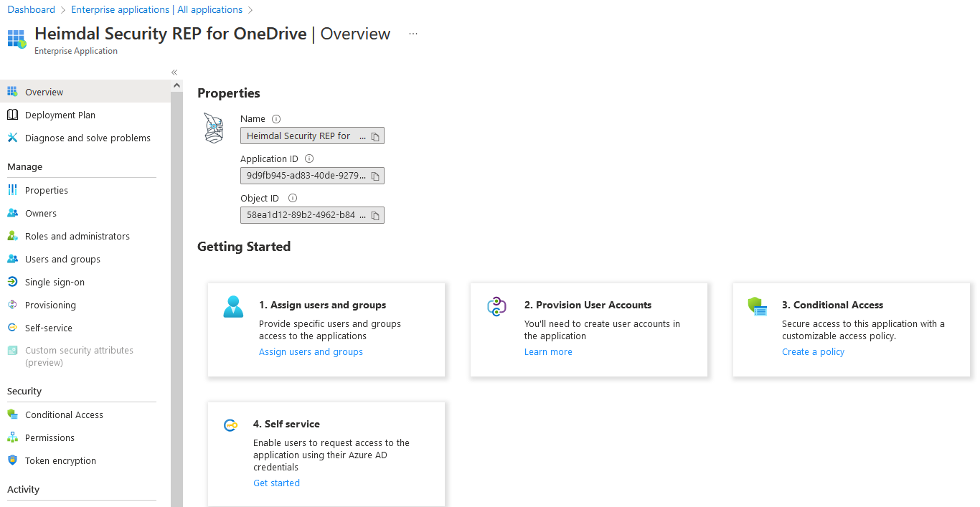Click the Learn more link

548,351
